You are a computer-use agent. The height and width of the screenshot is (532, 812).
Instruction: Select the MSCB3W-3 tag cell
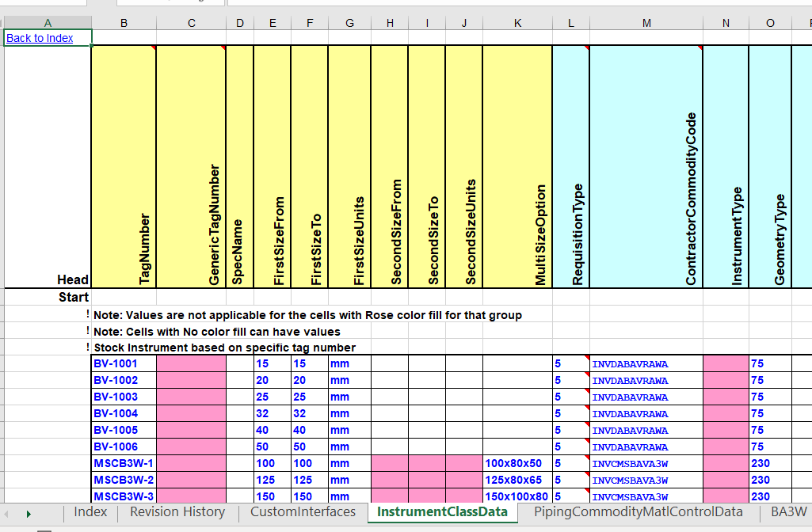(124, 496)
